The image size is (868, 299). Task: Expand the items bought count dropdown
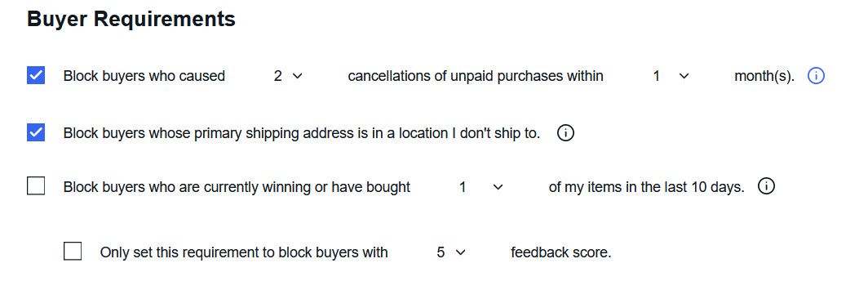pos(481,188)
